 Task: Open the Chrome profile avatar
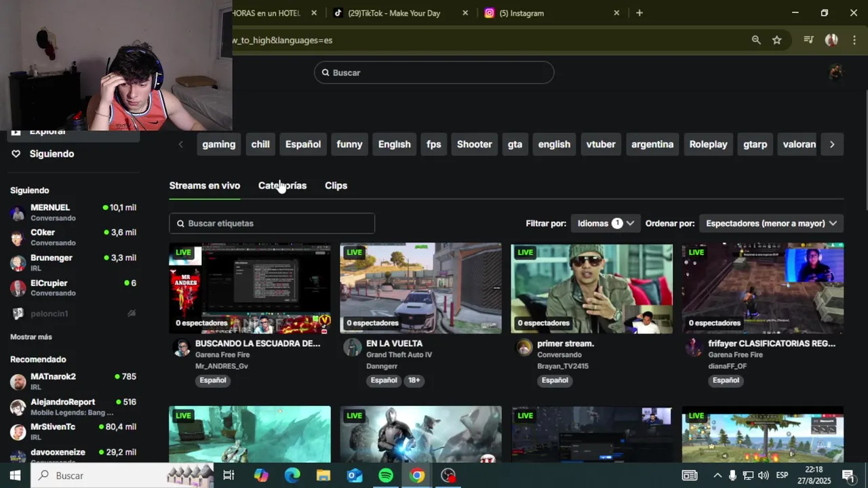pos(831,40)
